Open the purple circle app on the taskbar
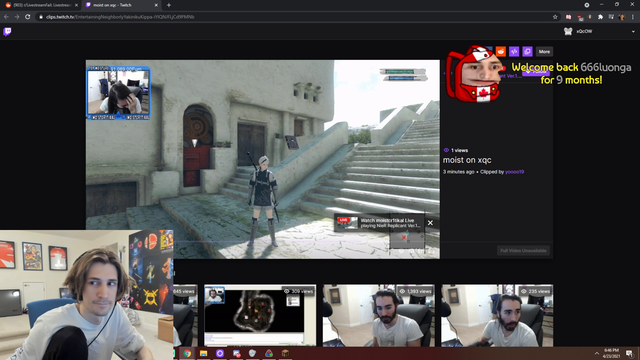Viewport: 640px width, 360px height. 220,353
